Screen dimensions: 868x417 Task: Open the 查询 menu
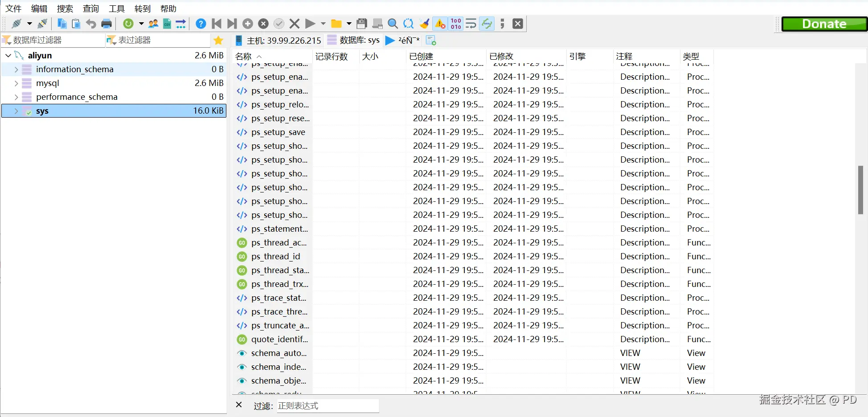[x=91, y=8]
